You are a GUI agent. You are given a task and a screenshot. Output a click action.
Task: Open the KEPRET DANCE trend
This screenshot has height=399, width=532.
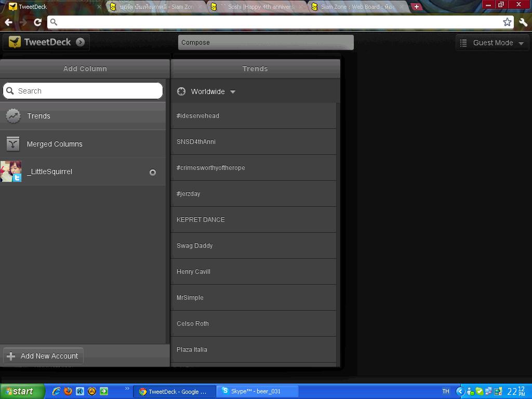(253, 220)
